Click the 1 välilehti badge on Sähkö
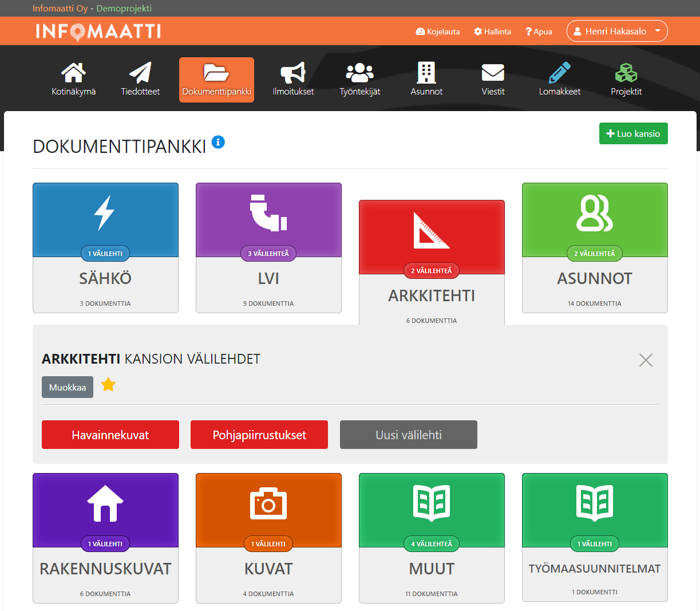The image size is (700, 611). pyautogui.click(x=105, y=253)
